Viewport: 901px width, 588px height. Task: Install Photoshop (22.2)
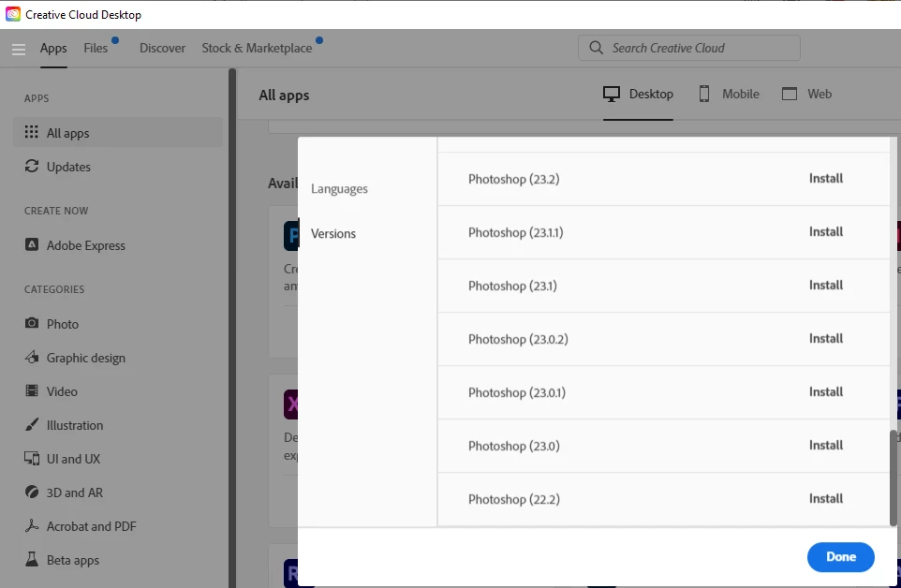(826, 499)
